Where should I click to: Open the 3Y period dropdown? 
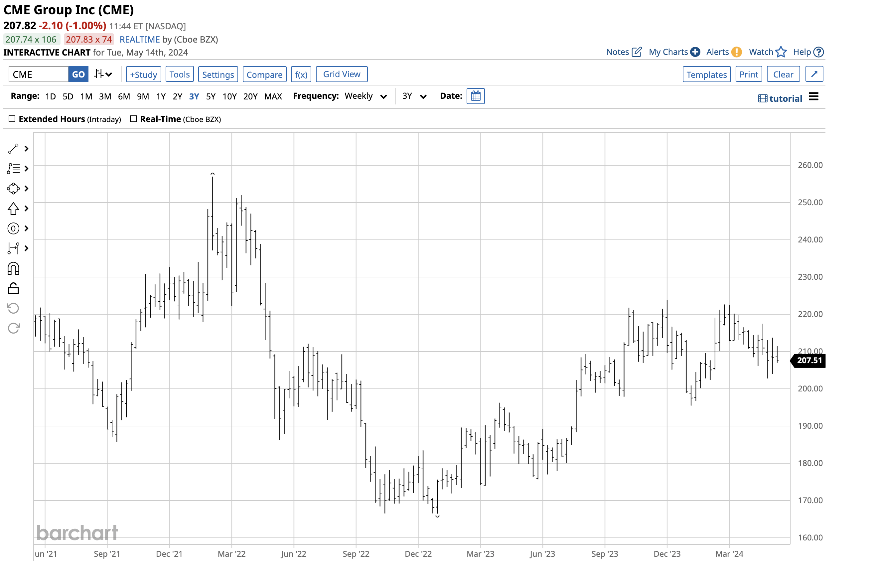click(x=413, y=96)
